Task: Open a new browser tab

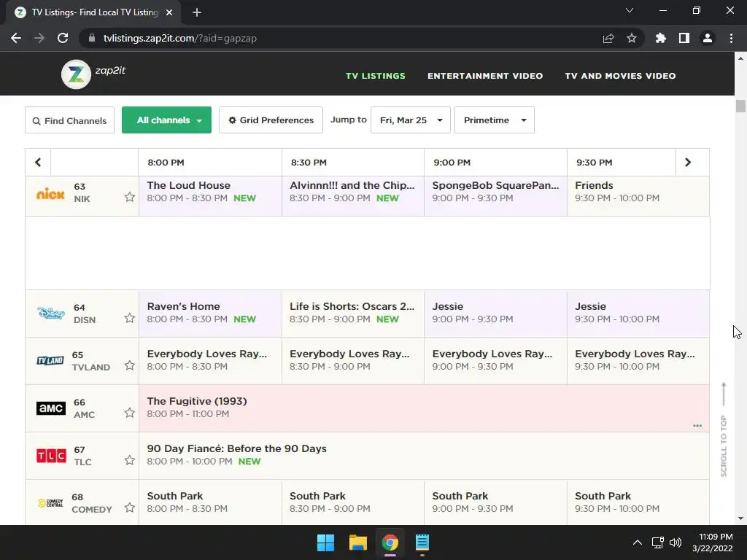Action: click(x=197, y=12)
